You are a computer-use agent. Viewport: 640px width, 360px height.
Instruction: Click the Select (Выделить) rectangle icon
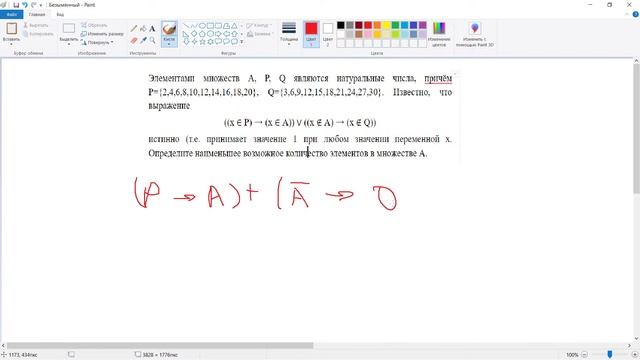point(69,28)
